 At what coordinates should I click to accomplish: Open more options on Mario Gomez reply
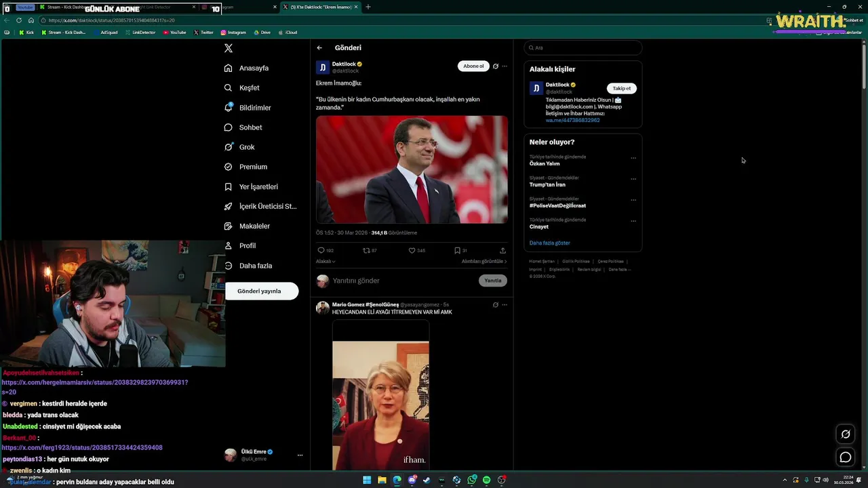pyautogui.click(x=505, y=305)
